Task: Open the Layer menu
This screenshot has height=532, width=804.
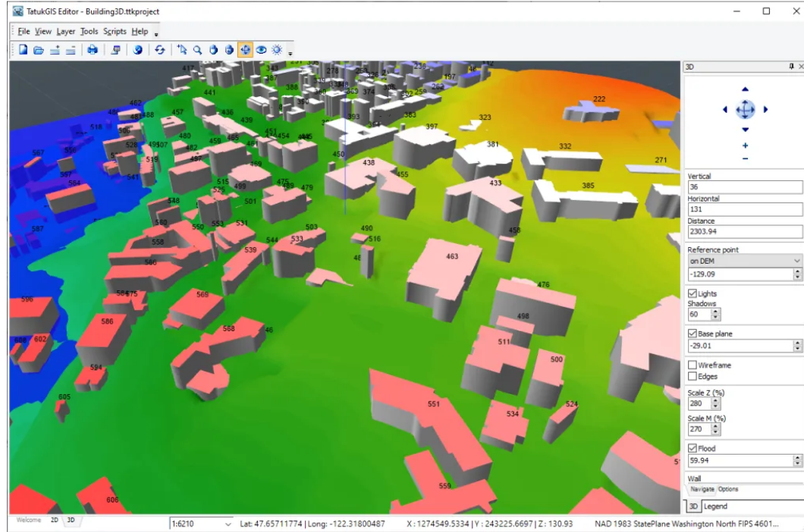Action: tap(66, 32)
